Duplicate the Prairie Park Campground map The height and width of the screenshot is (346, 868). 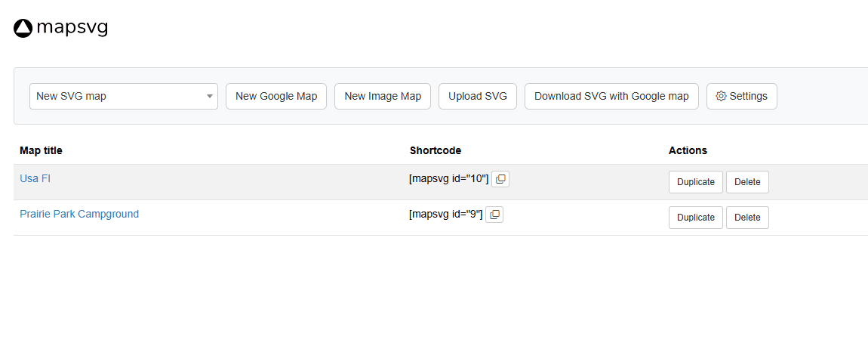pyautogui.click(x=695, y=218)
